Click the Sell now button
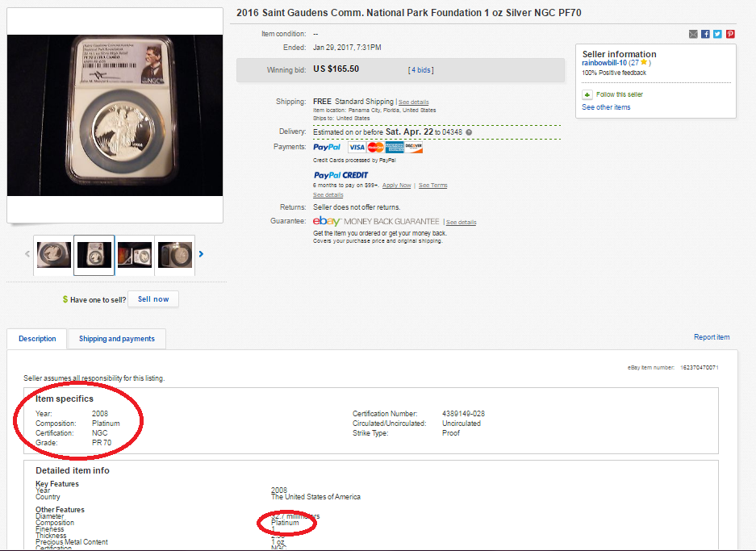 [x=153, y=298]
